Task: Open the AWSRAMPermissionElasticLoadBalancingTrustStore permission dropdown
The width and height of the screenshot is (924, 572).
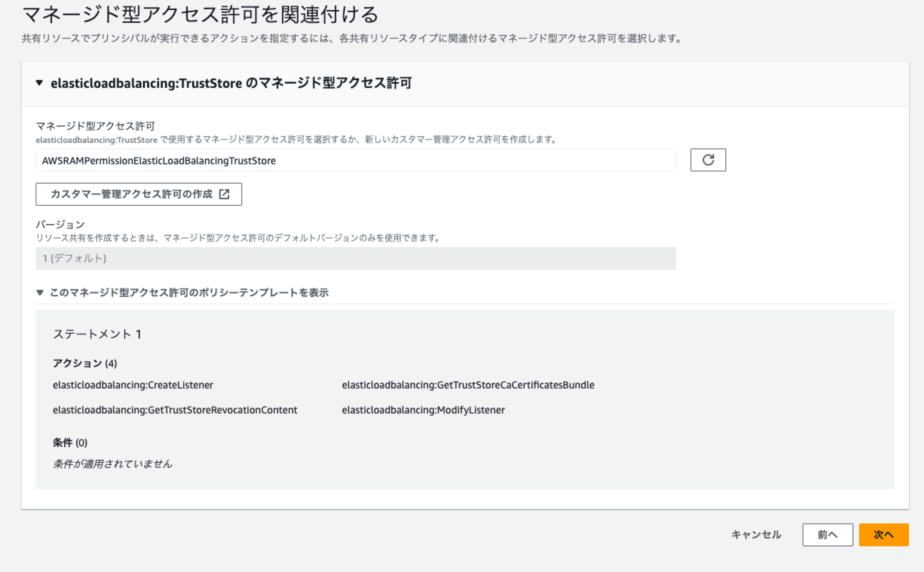Action: point(356,160)
